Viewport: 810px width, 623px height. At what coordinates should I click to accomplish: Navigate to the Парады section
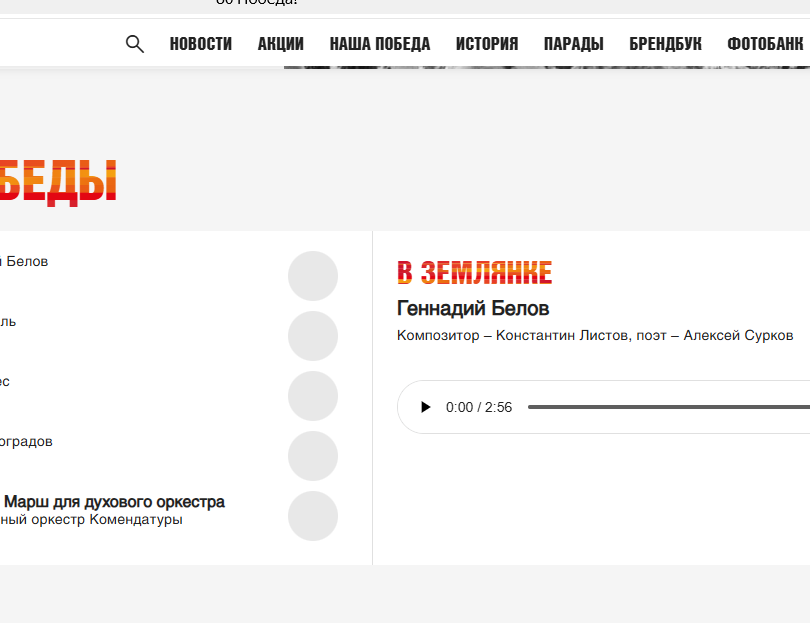coord(574,44)
